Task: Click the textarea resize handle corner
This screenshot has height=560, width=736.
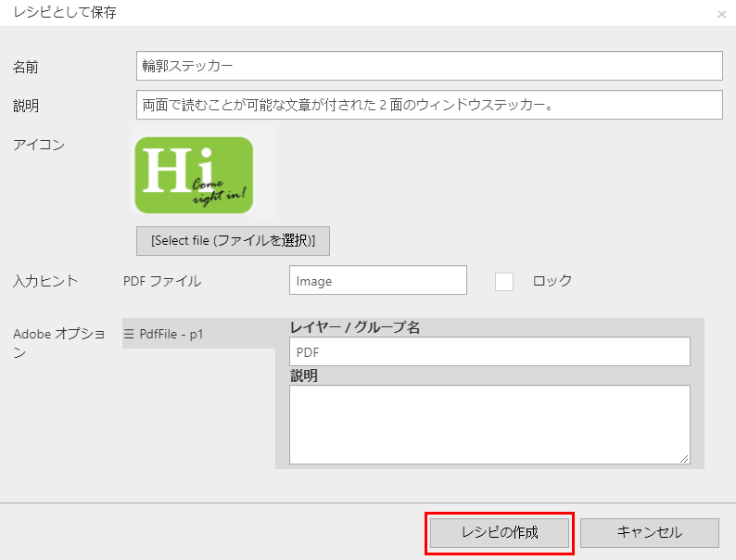Action: tap(684, 459)
